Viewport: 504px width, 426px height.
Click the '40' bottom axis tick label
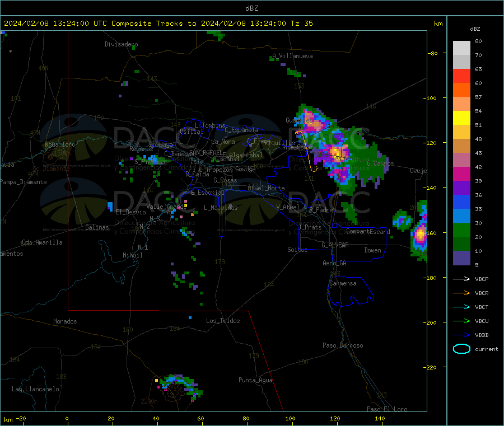coord(156,418)
